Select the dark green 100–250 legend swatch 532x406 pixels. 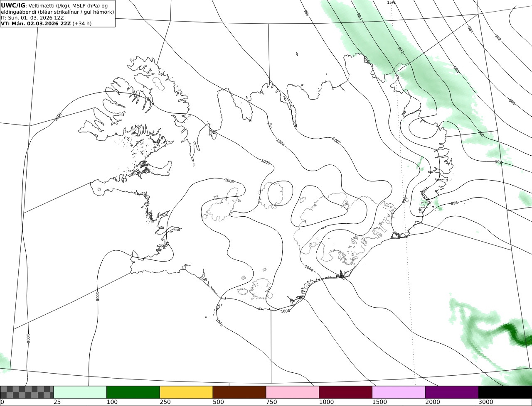click(133, 392)
